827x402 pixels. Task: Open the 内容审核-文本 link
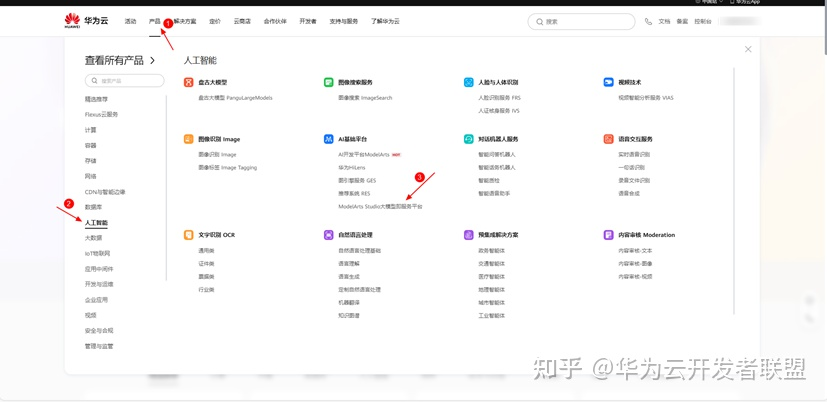click(635, 251)
